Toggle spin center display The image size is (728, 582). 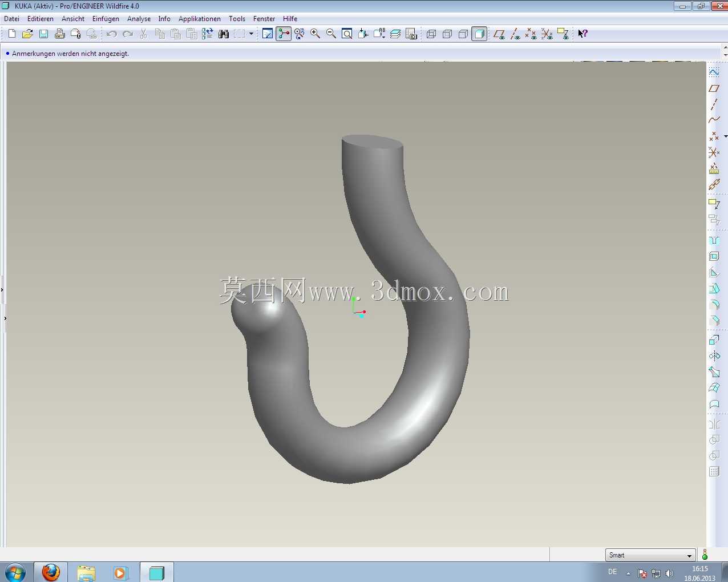coord(284,34)
